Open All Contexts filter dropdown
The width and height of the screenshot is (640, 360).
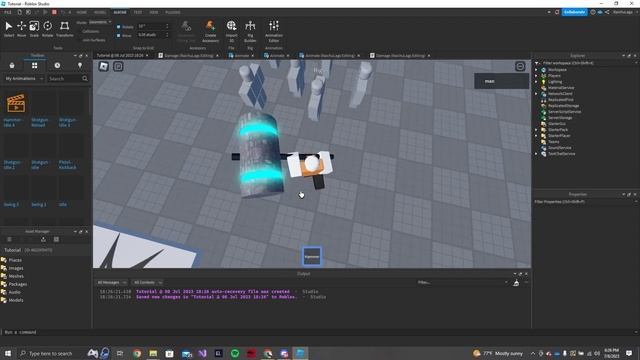tap(148, 282)
